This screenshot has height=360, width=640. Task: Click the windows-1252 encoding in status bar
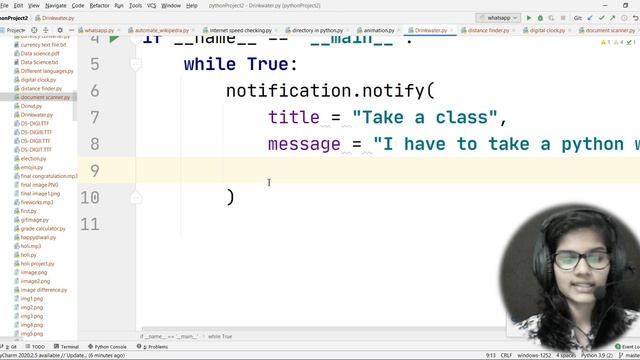pos(534,355)
